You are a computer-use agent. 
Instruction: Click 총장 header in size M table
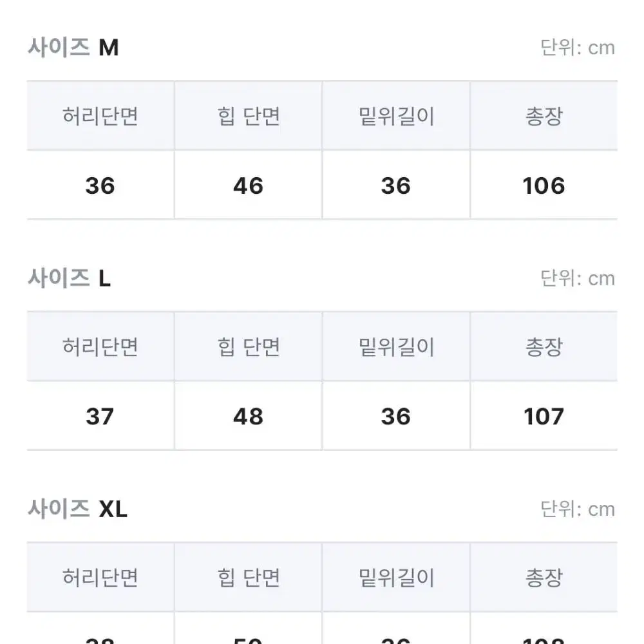544,116
